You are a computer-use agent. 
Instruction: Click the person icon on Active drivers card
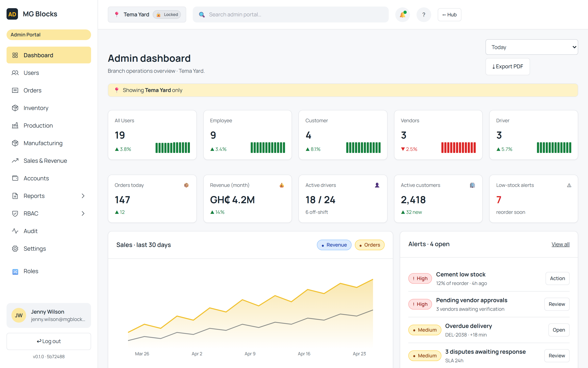377,185
